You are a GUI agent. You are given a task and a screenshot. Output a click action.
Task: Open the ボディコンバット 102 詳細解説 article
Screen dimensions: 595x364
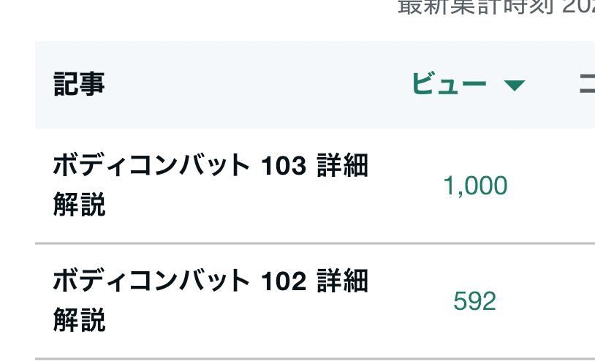tap(210, 300)
